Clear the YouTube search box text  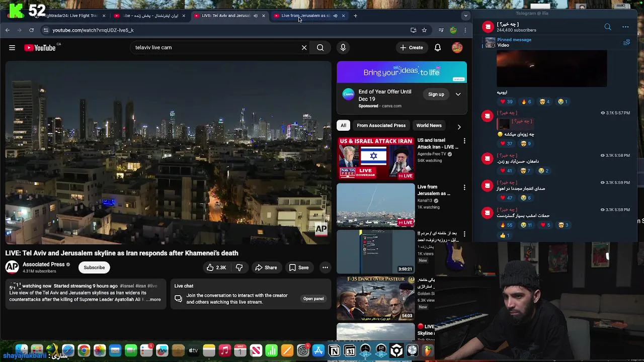pyautogui.click(x=304, y=48)
